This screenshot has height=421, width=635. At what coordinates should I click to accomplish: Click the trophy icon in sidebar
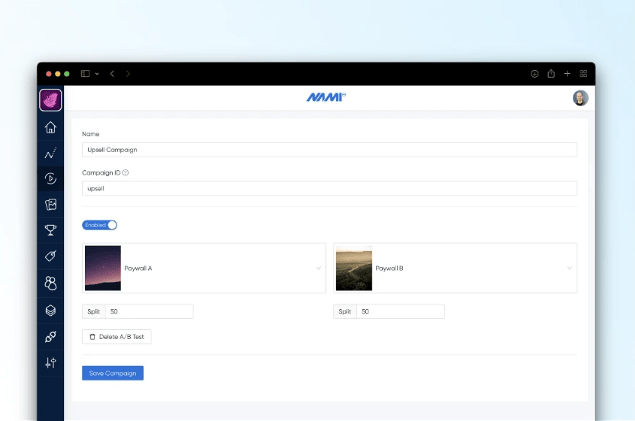(x=50, y=231)
